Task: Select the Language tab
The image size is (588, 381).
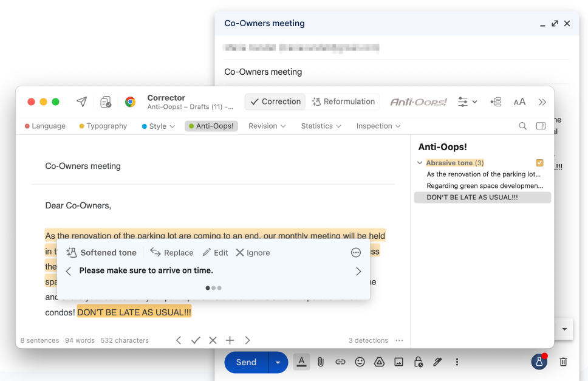Action: point(45,126)
